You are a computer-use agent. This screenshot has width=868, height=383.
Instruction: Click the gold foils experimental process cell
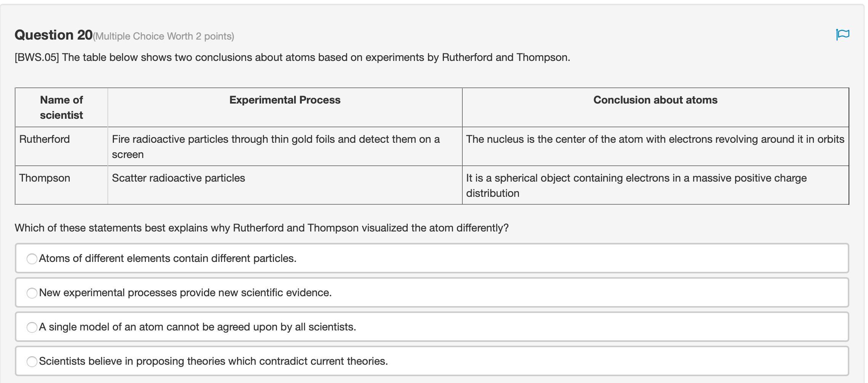click(x=275, y=147)
